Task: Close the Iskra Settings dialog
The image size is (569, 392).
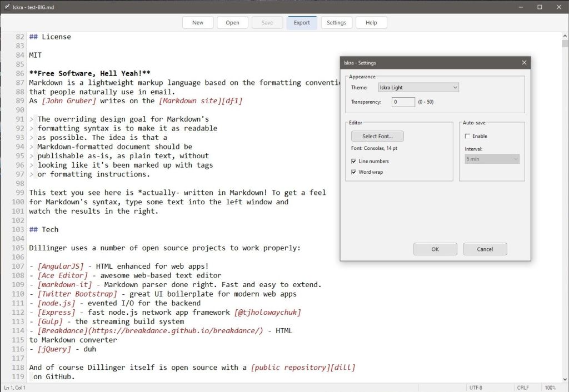Action: coord(524,63)
